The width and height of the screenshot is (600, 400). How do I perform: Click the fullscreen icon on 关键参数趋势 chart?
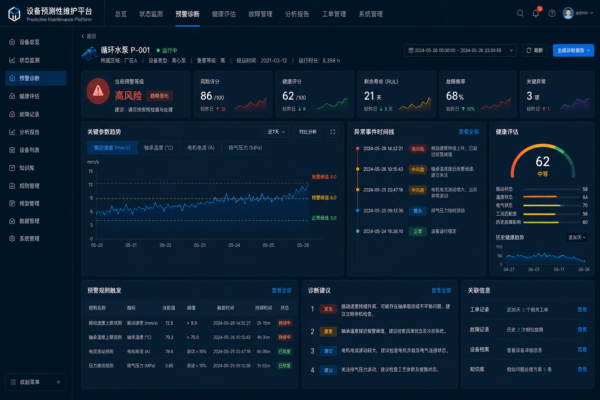(x=333, y=131)
